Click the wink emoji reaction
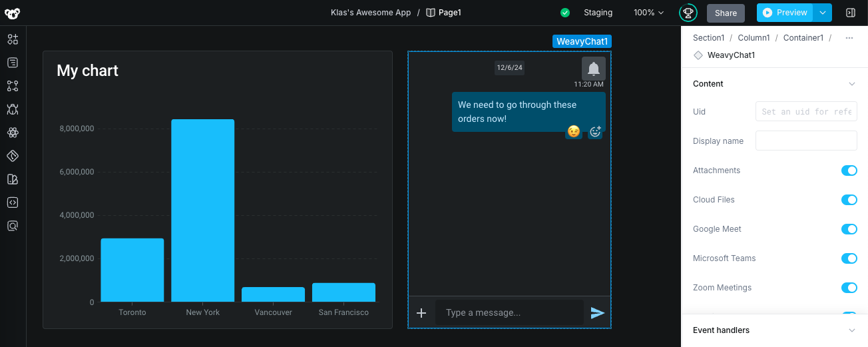 point(573,132)
